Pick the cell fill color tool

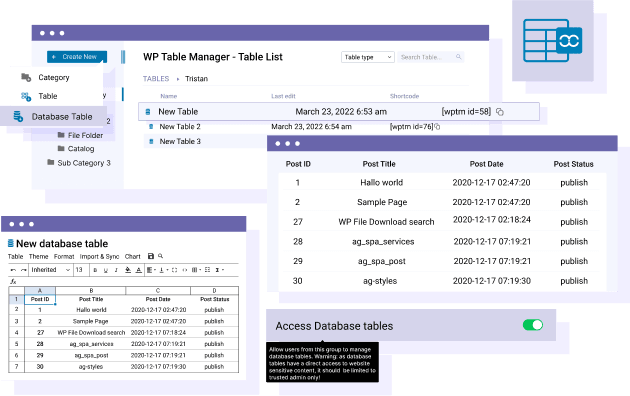pos(128,270)
